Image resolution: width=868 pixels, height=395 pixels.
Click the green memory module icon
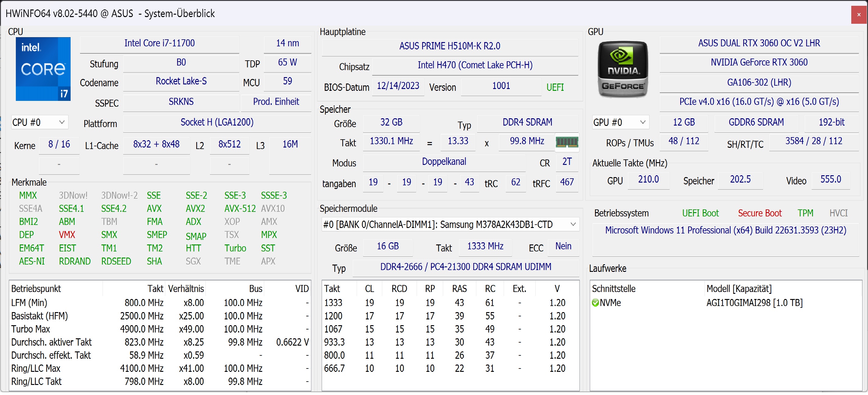pos(567,142)
